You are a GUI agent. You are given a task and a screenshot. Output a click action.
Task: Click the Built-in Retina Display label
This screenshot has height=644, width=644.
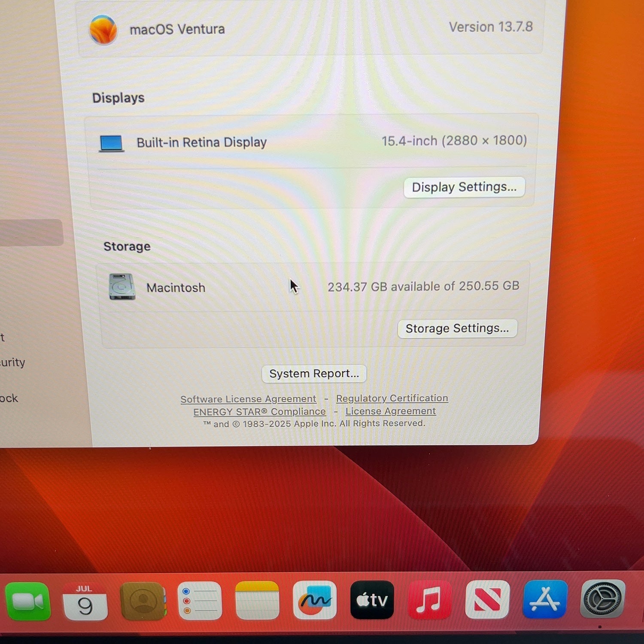point(201,143)
